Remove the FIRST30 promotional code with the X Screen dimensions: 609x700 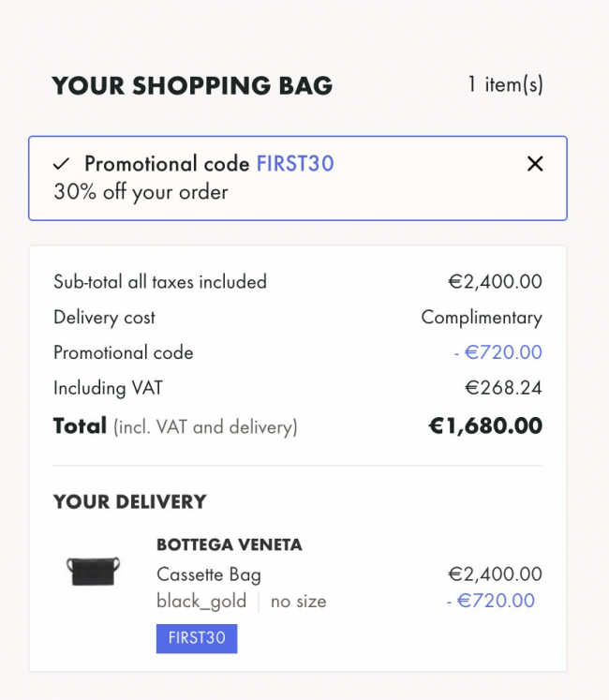(535, 164)
